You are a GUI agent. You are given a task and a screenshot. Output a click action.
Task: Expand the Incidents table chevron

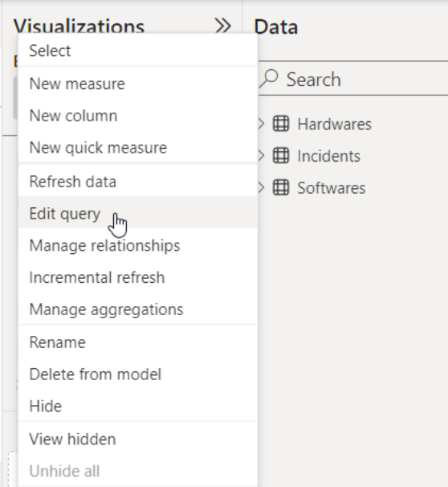click(x=261, y=156)
